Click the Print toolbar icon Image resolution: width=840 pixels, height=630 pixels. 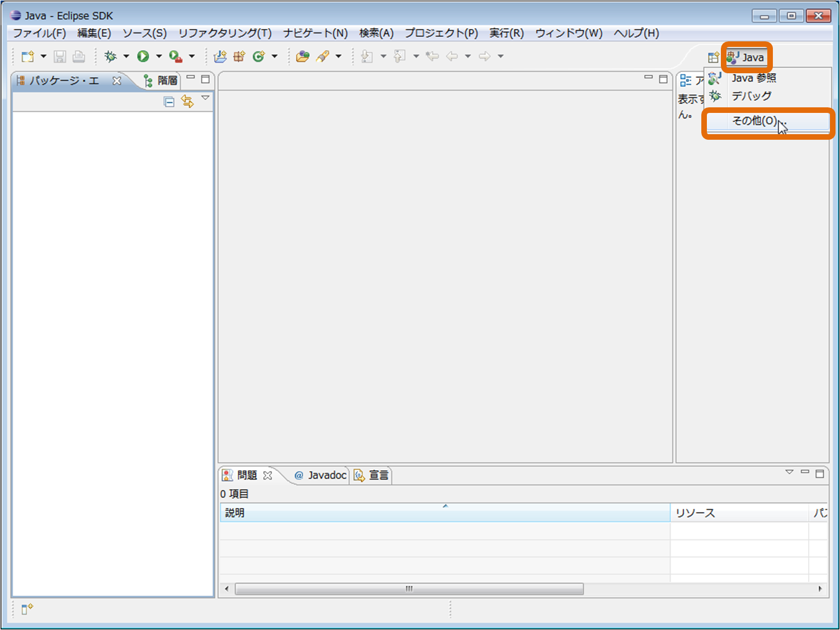tap(79, 56)
